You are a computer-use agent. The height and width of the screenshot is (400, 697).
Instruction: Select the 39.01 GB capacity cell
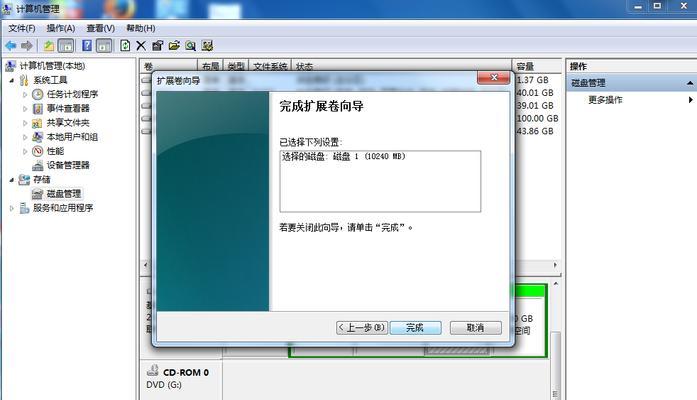[x=535, y=105]
